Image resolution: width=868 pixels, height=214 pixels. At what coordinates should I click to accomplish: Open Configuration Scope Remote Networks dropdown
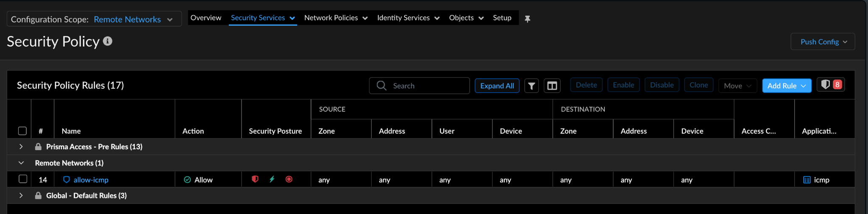pyautogui.click(x=94, y=19)
